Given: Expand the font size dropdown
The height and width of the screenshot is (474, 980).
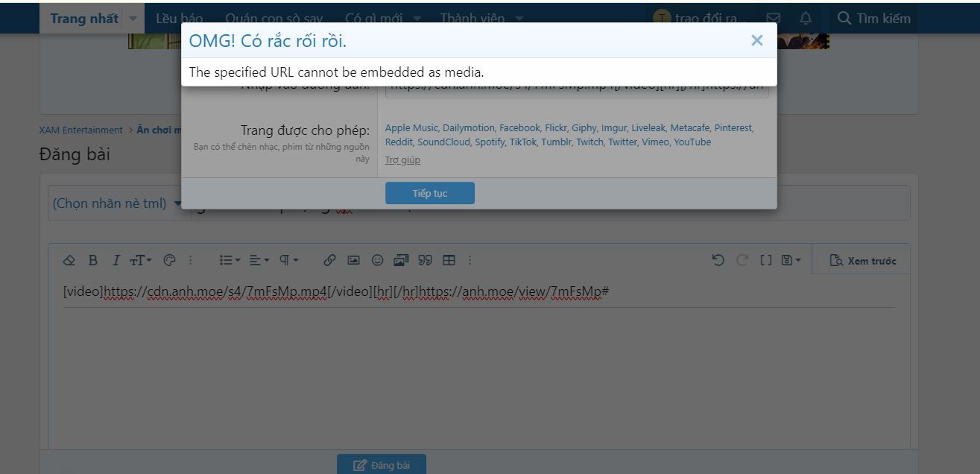Looking at the screenshot, I should (x=140, y=260).
